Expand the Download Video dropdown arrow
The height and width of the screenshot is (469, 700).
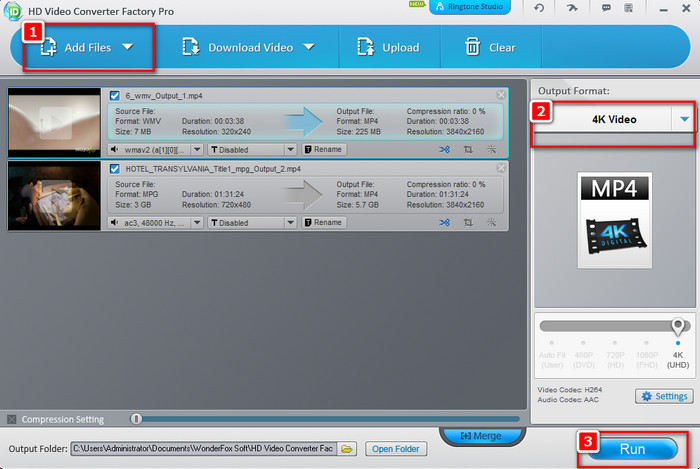tap(309, 47)
